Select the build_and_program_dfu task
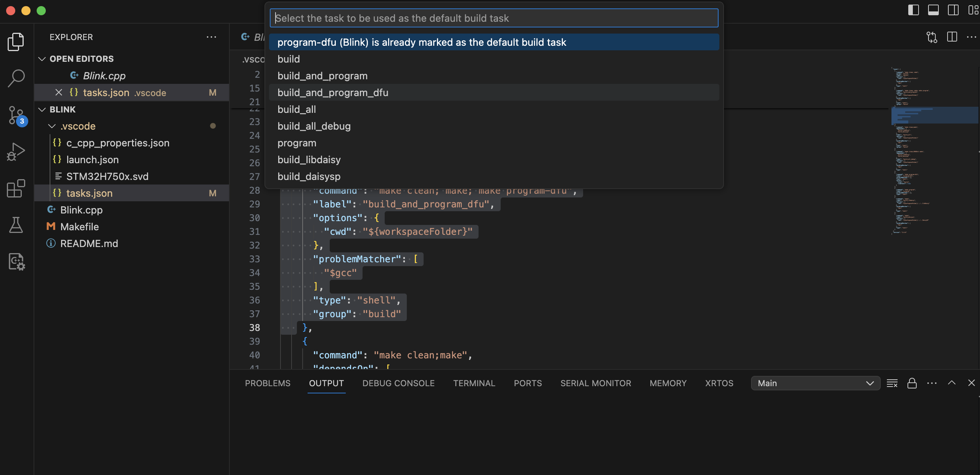 click(x=494, y=92)
